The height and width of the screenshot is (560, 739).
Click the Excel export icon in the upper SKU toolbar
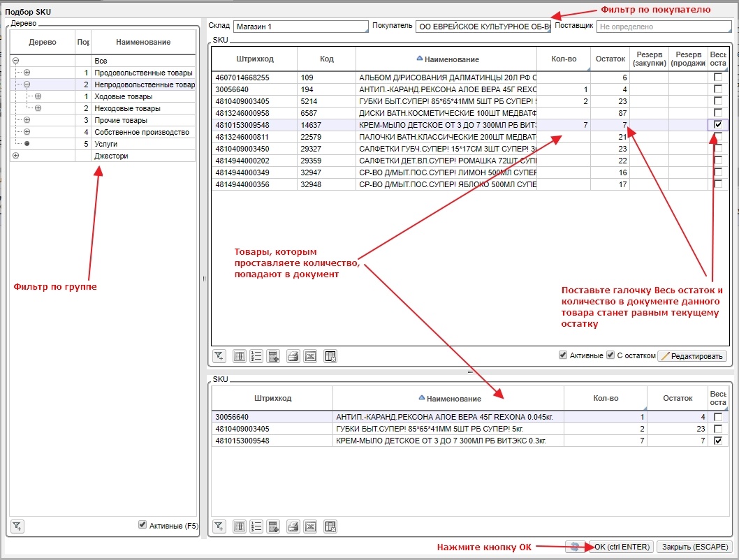[311, 356]
